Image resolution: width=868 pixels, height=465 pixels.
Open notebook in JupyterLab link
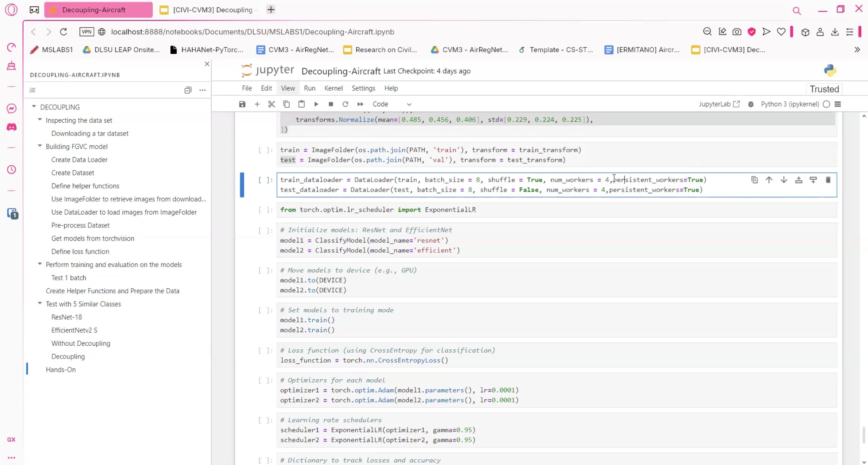click(x=719, y=104)
